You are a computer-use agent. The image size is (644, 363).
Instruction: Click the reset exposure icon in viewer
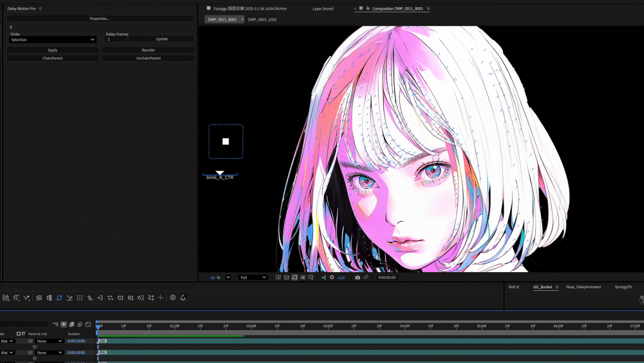(x=332, y=277)
